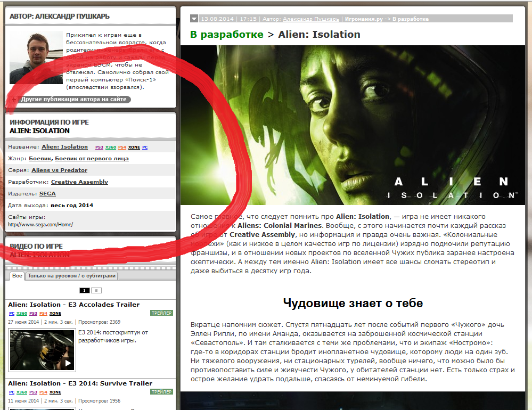This screenshot has height=410, width=532.
Task: Go to video list page 1
Action: coord(85,290)
